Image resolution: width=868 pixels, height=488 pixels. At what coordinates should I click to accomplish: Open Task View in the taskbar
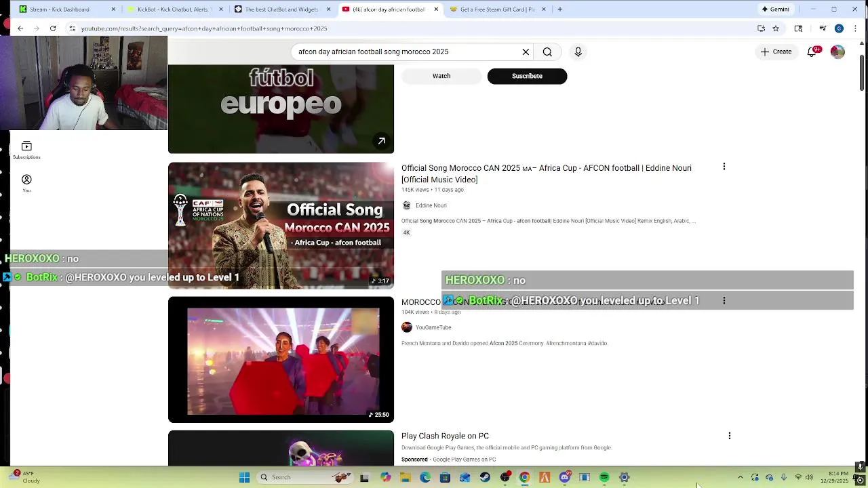[x=364, y=477]
